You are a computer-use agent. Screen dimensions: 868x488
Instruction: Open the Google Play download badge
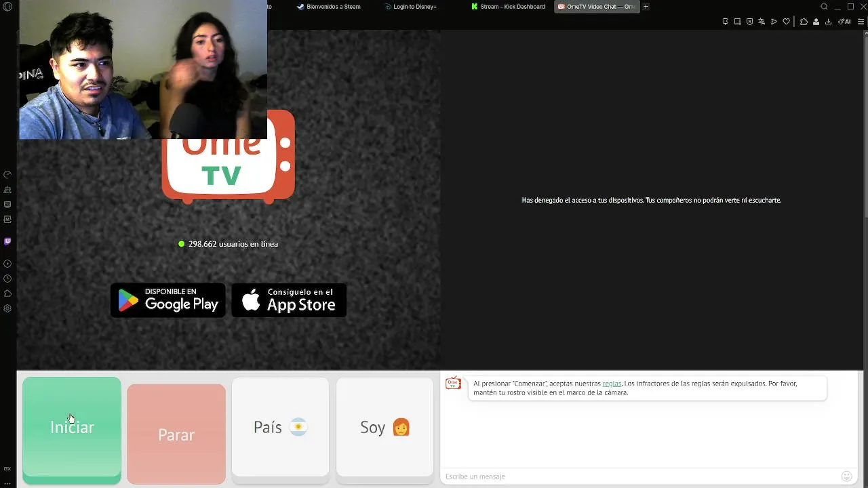[x=168, y=300]
